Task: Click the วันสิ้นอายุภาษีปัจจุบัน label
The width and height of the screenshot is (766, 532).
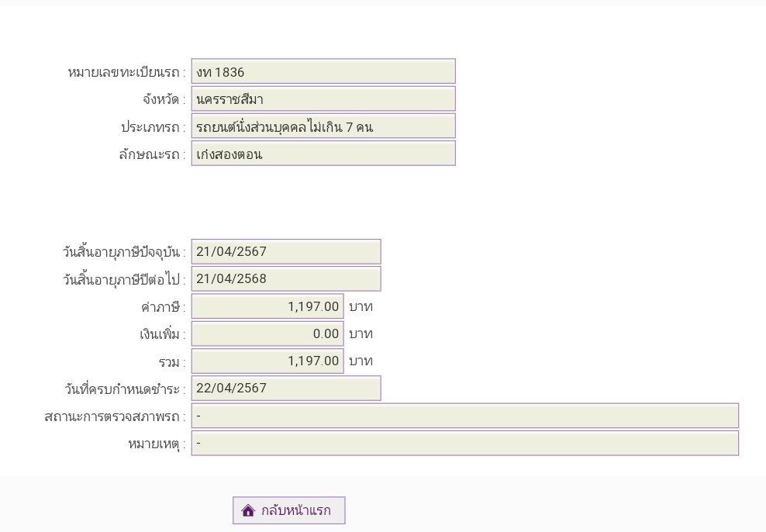Action: (124, 252)
